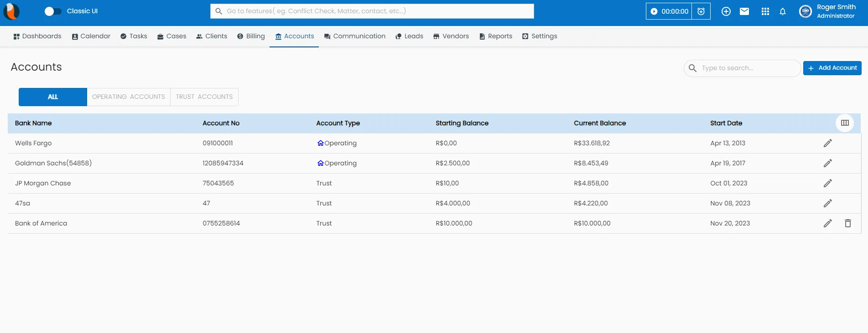The height and width of the screenshot is (333, 868).
Task: Click account number 12085947334
Action: pos(223,163)
